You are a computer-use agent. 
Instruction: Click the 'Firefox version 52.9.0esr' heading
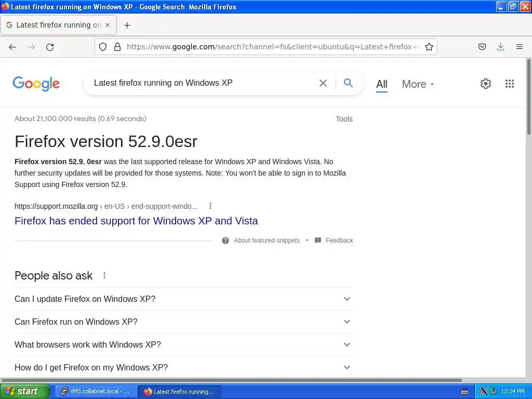[x=106, y=141]
